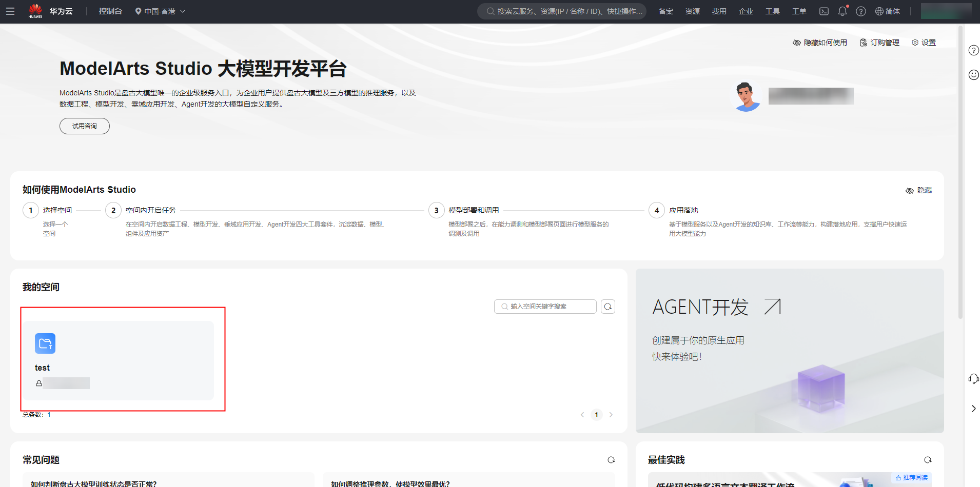Viewport: 980px width, 487px height.
Task: Open the AGENT开发 banner title
Action: click(700, 307)
